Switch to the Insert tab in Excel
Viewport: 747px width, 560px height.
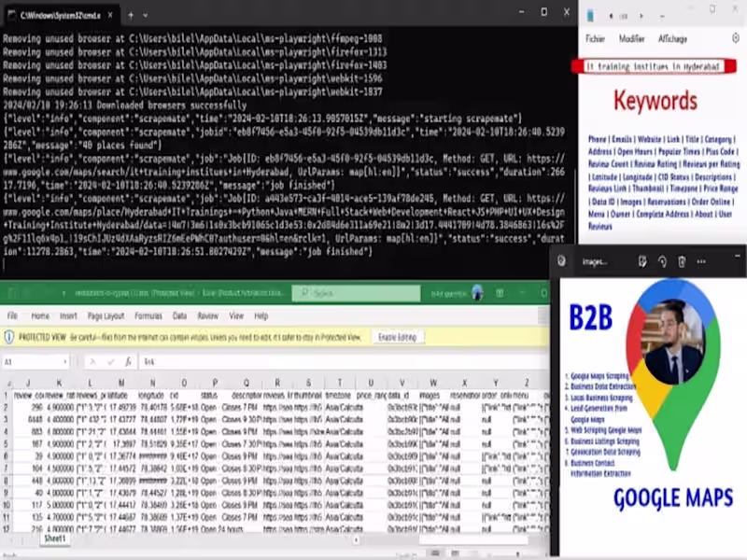pyautogui.click(x=68, y=315)
